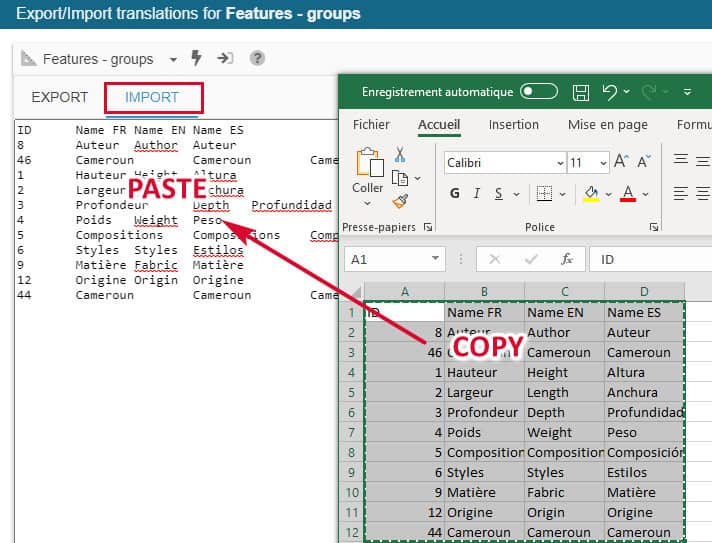This screenshot has height=543, width=712.
Task: Click the cut scissors icon
Action: (x=400, y=154)
